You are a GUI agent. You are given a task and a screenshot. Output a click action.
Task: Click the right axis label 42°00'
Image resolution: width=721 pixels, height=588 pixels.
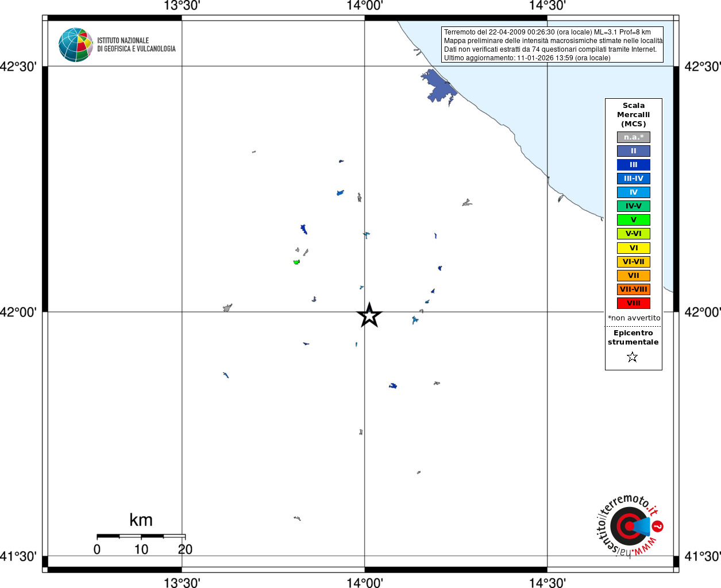(702, 312)
